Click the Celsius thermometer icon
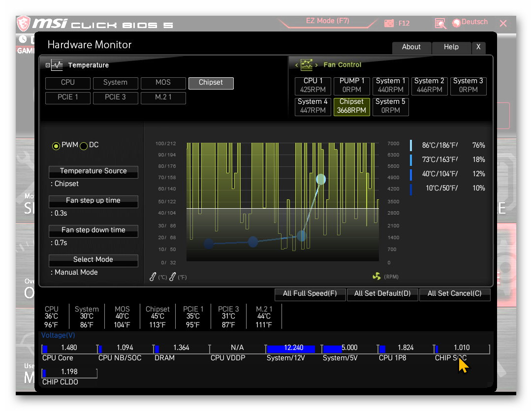 point(153,277)
